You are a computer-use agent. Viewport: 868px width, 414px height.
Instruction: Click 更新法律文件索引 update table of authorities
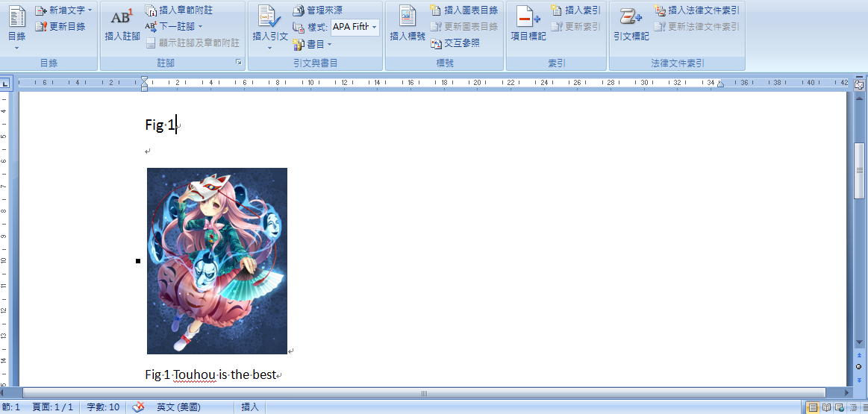(x=696, y=26)
